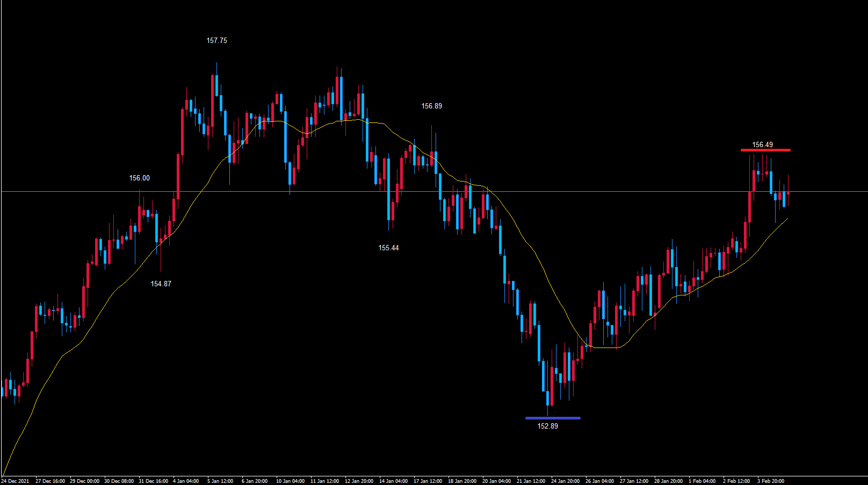Click the 157.75 peak price label
Screen dimensions: 868x485
[x=216, y=41]
